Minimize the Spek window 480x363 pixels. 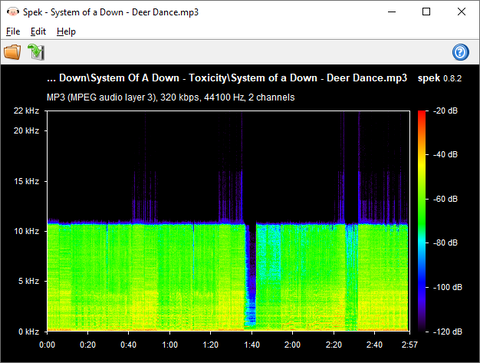coord(392,12)
